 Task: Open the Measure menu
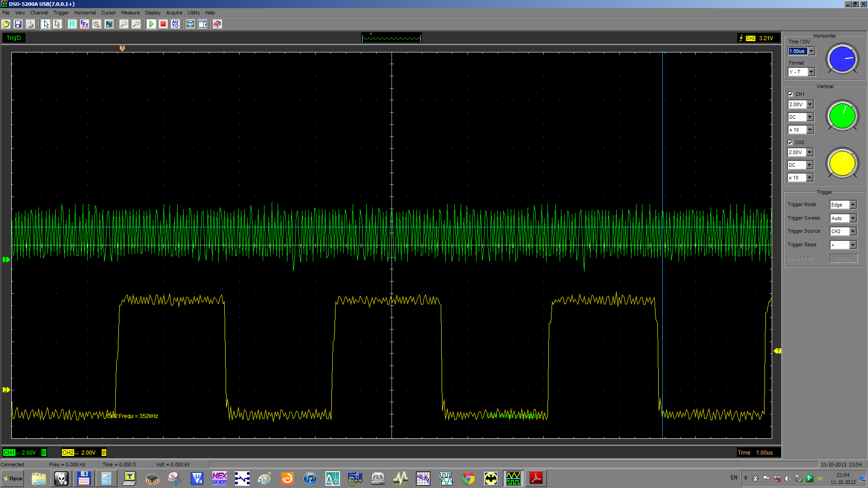pyautogui.click(x=130, y=13)
